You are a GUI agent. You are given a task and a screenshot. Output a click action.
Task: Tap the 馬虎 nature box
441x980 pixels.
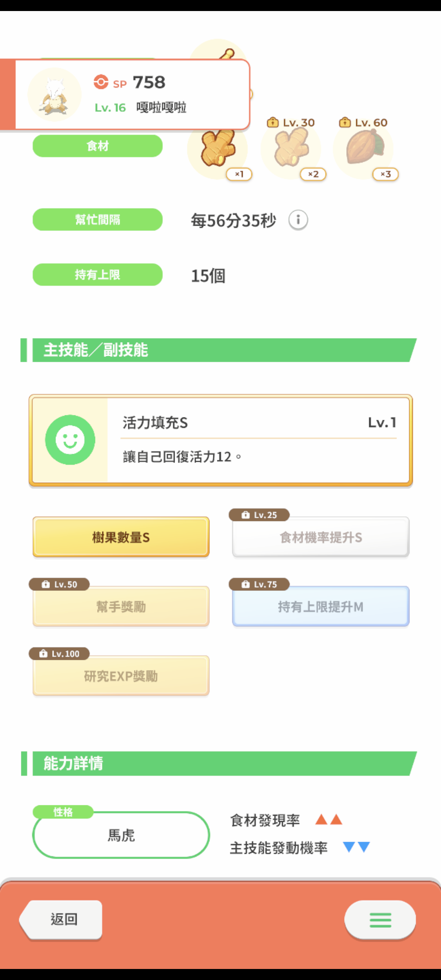coord(121,835)
